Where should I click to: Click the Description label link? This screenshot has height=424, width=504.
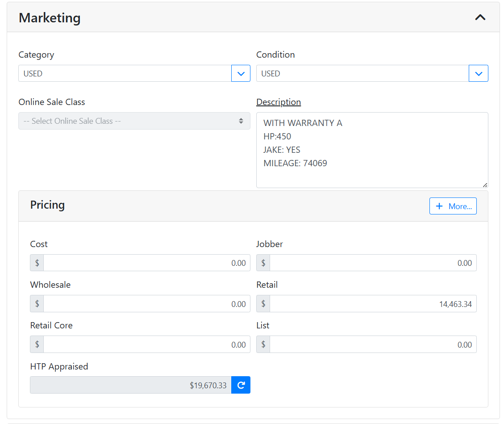pos(278,102)
